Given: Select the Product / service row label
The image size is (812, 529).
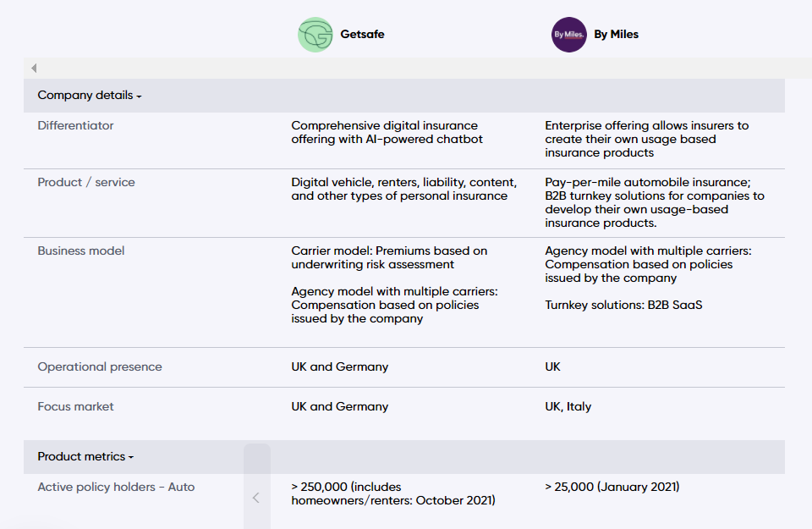Looking at the screenshot, I should [x=86, y=182].
